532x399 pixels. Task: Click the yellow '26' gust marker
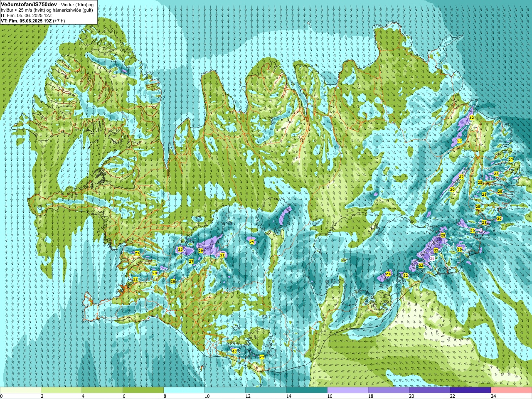484,195
